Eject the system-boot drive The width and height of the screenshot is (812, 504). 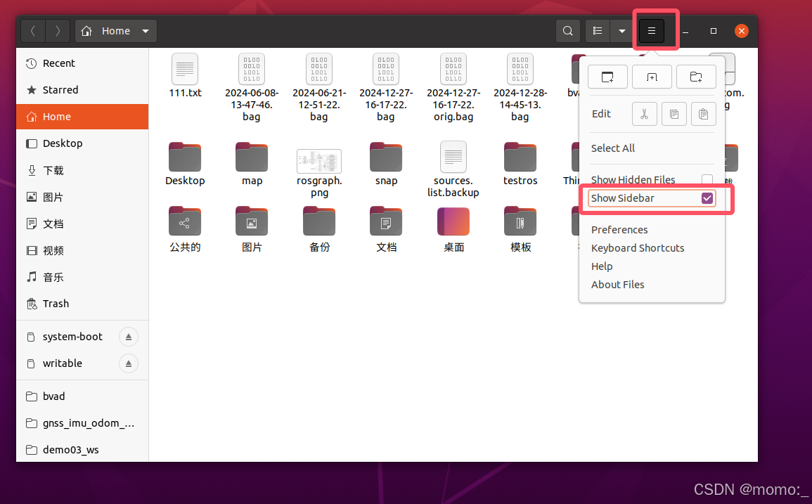coord(128,337)
